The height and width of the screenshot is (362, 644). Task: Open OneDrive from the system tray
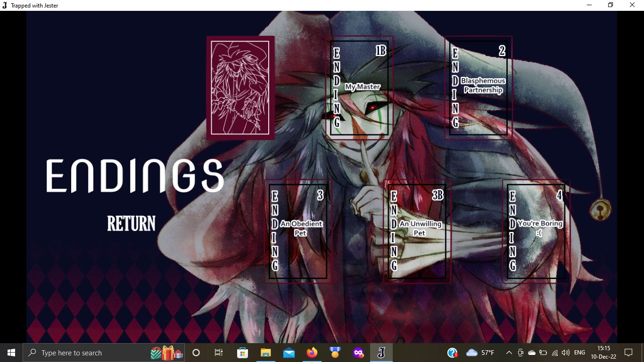pos(532,353)
